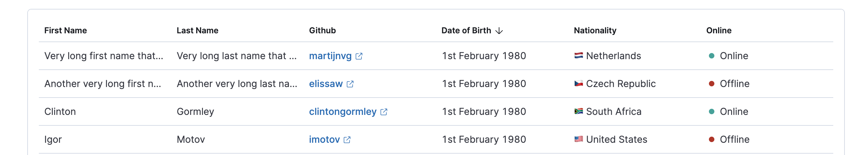Viewport: 868px width, 155px height.
Task: Toggle the Date of Birth sort arrow
Action: tap(499, 31)
